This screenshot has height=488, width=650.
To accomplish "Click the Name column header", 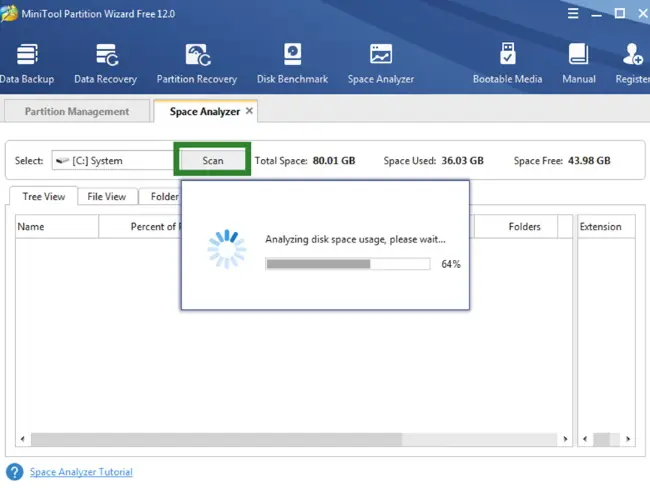I will pos(57,226).
